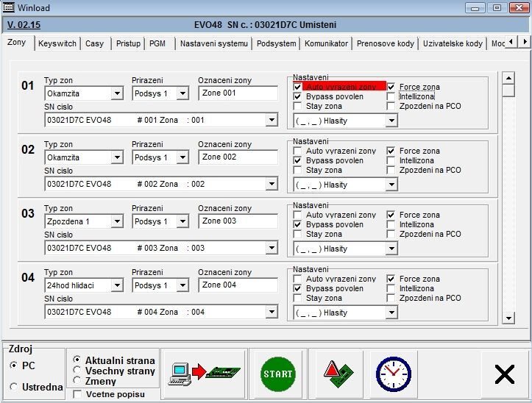Click the PC-to-board transfer icon
Screen dimensions: 532x403
click(x=203, y=374)
